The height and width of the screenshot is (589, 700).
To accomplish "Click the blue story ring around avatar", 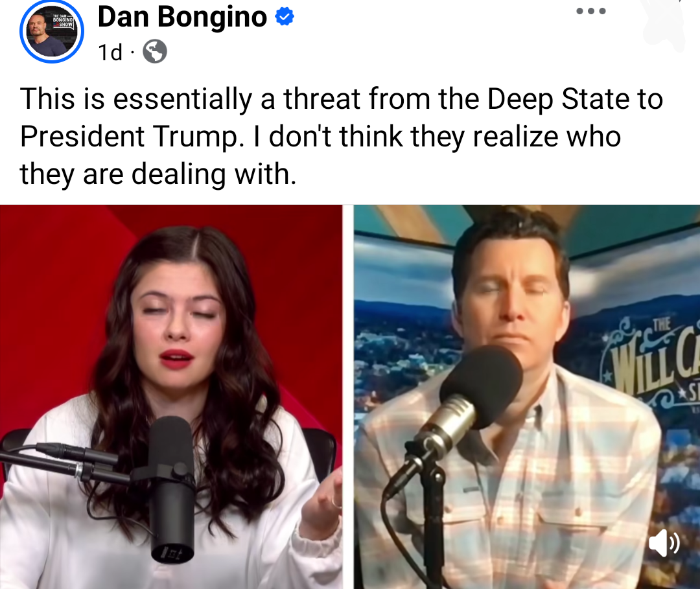I will 52,31.
